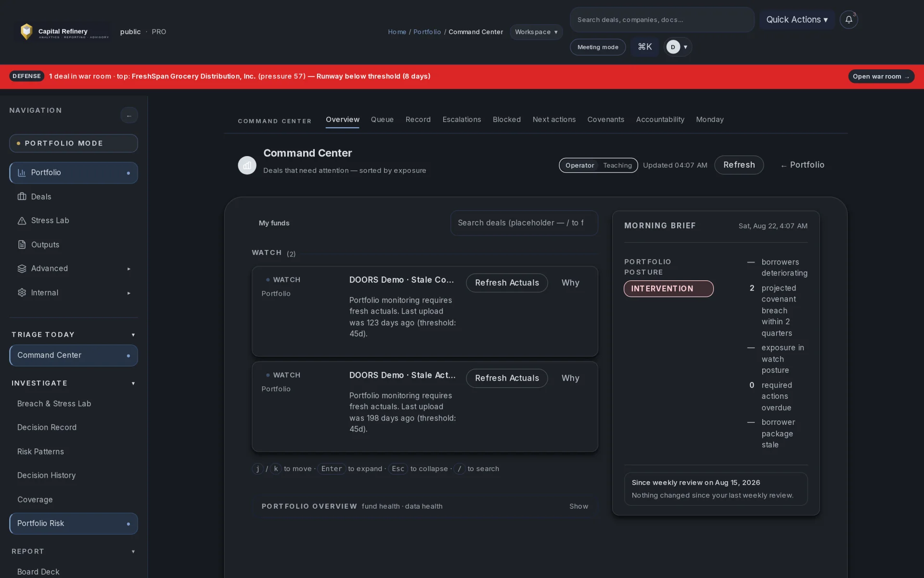The width and height of the screenshot is (924, 578).
Task: Collapse the Triage Today section
Action: point(133,335)
